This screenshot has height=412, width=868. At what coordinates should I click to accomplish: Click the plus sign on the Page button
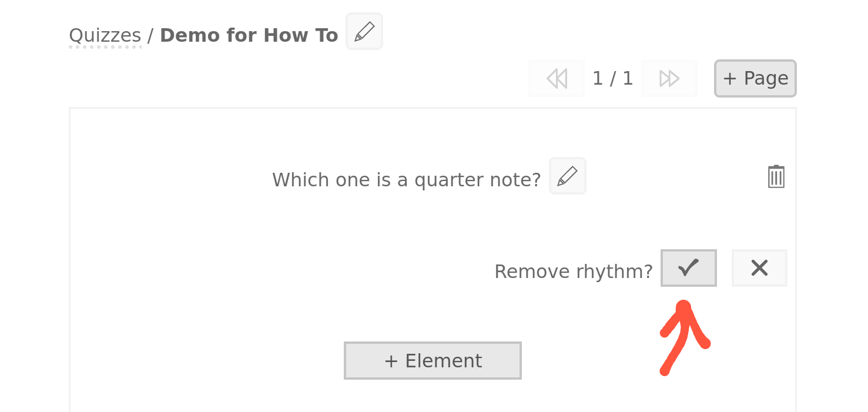pos(730,78)
